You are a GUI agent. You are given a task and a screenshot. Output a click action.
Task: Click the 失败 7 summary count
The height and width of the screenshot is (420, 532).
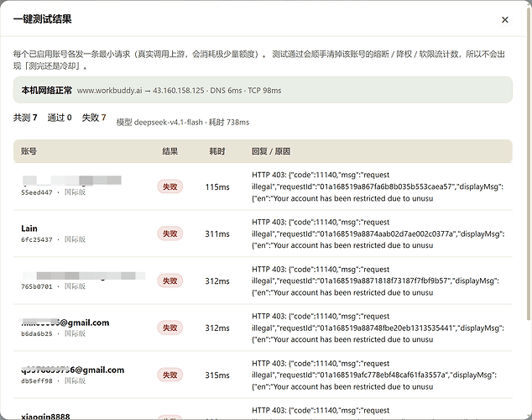[x=94, y=118]
